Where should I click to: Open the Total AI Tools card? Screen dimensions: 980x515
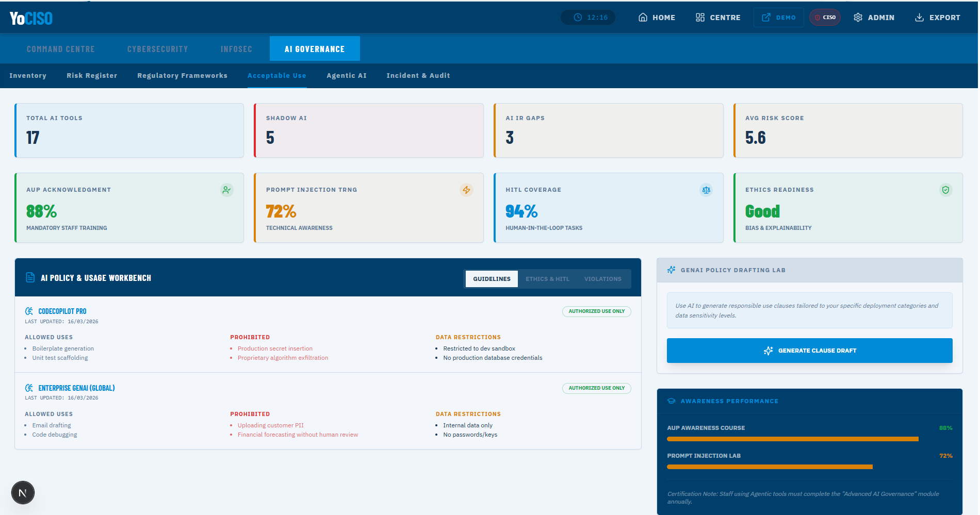pyautogui.click(x=129, y=130)
